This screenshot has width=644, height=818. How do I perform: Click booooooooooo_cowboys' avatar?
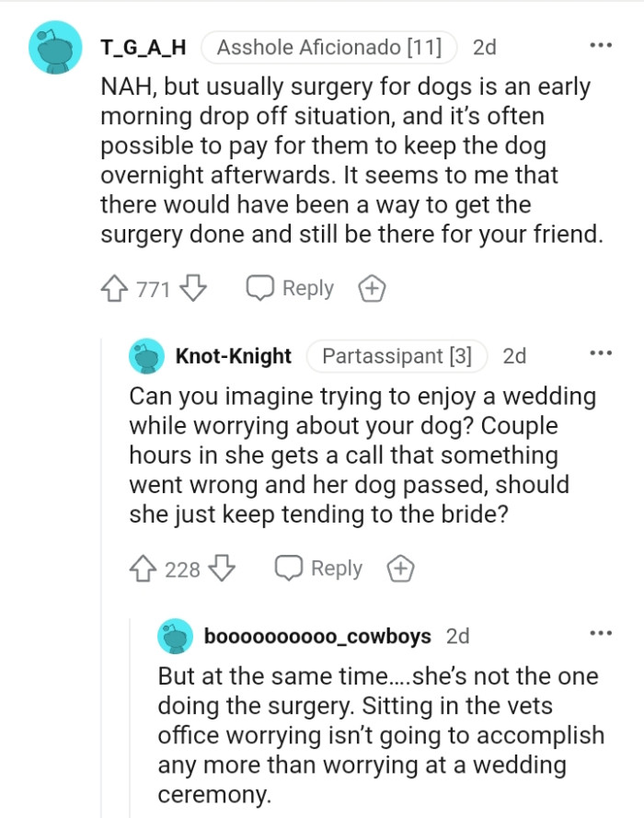[x=174, y=634]
